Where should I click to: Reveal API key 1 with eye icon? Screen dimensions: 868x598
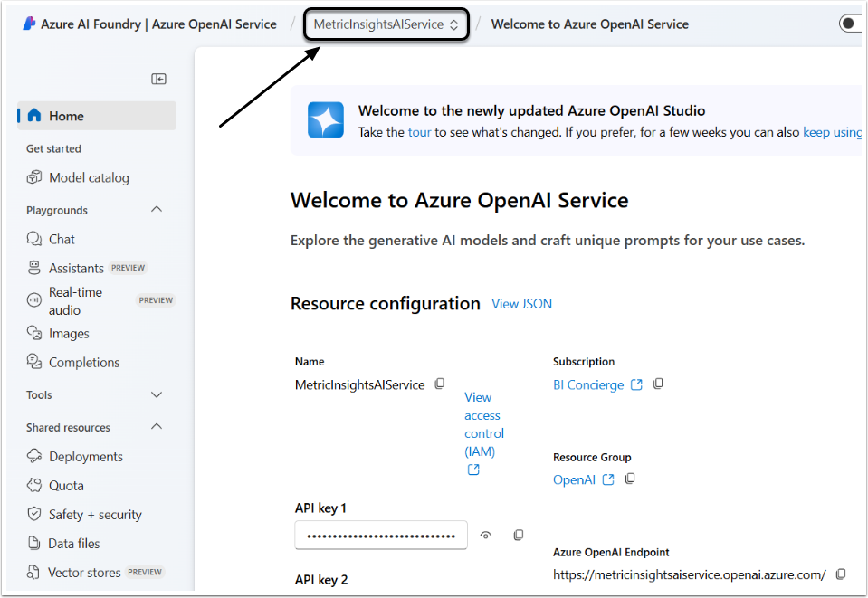pyautogui.click(x=486, y=536)
